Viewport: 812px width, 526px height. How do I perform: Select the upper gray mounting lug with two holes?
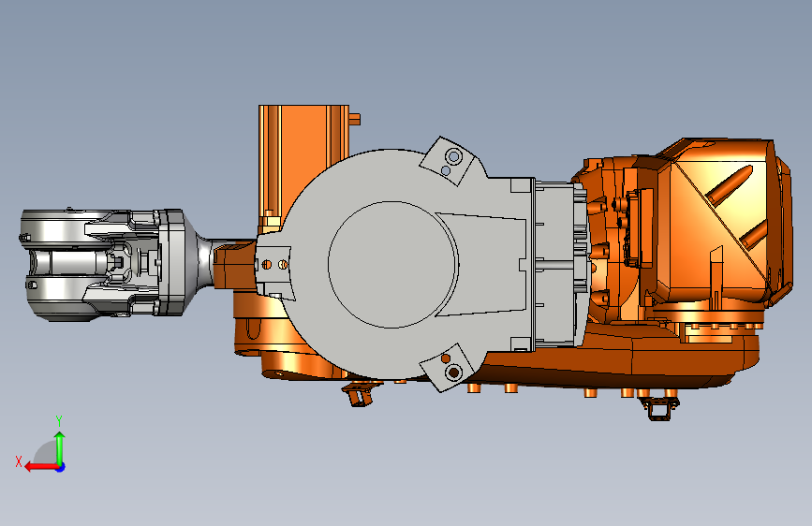[449, 160]
